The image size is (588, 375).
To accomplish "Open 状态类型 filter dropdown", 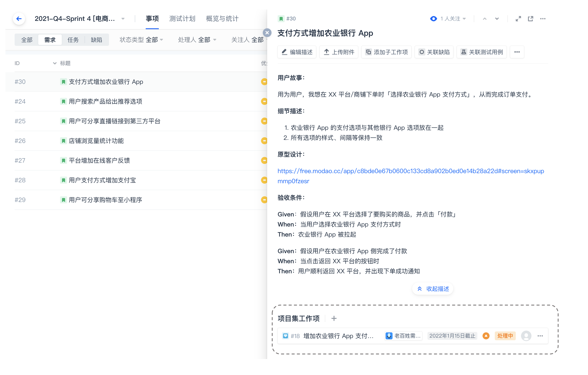I will tap(141, 40).
